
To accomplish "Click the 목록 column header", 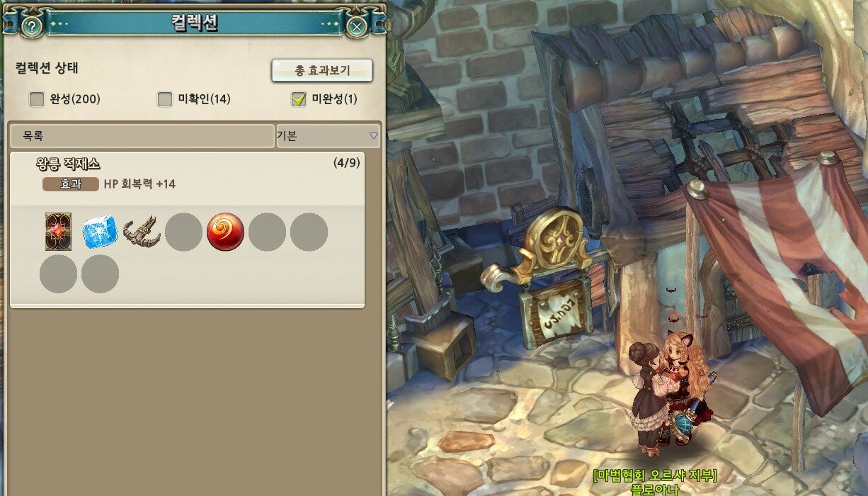I will pyautogui.click(x=141, y=136).
